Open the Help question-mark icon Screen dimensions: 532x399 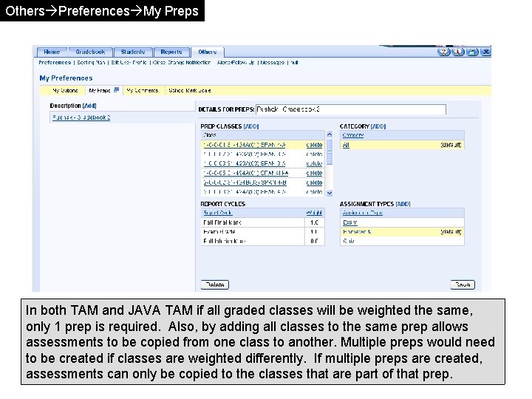point(443,52)
